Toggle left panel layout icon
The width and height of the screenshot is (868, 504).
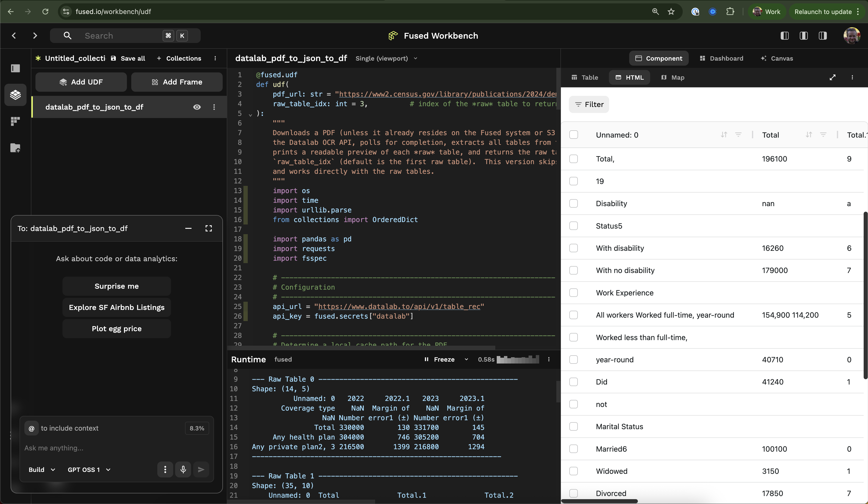pos(785,35)
